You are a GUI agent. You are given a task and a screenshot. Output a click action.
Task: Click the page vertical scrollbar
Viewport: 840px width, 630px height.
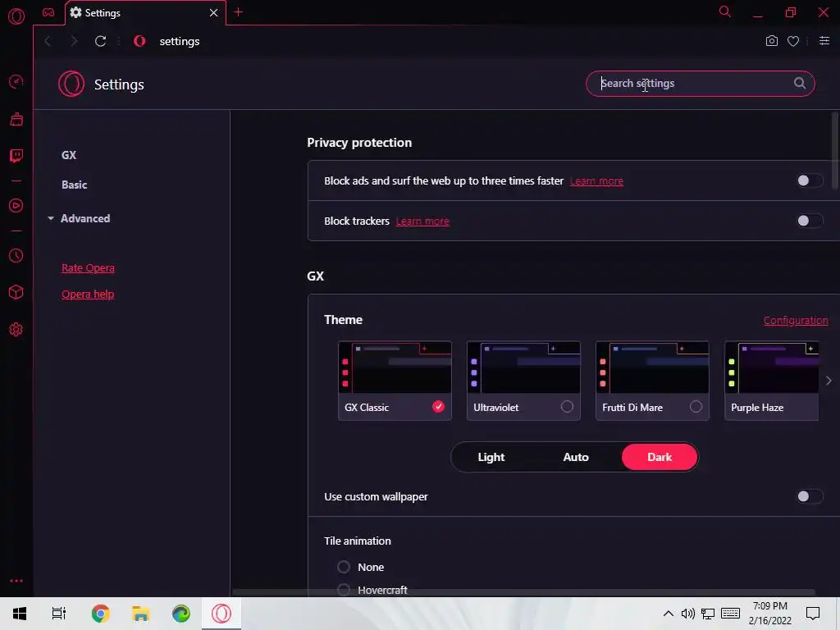(835, 150)
